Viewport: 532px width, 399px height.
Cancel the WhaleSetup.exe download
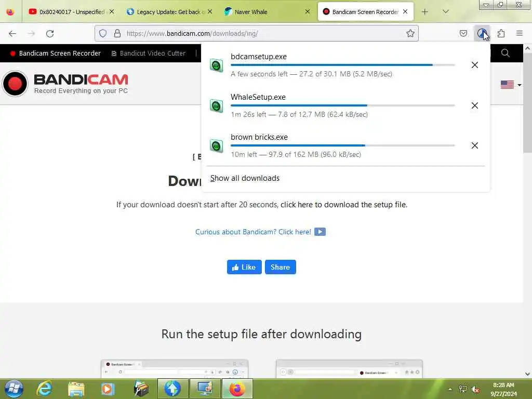coord(475,105)
